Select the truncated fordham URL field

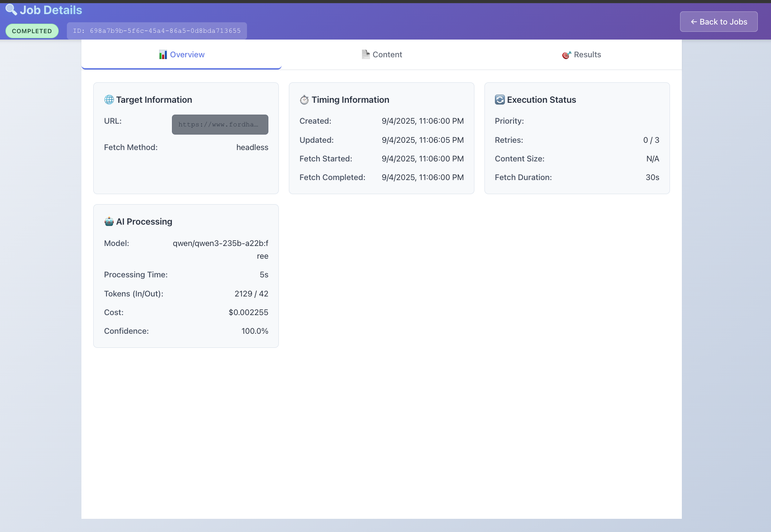220,124
